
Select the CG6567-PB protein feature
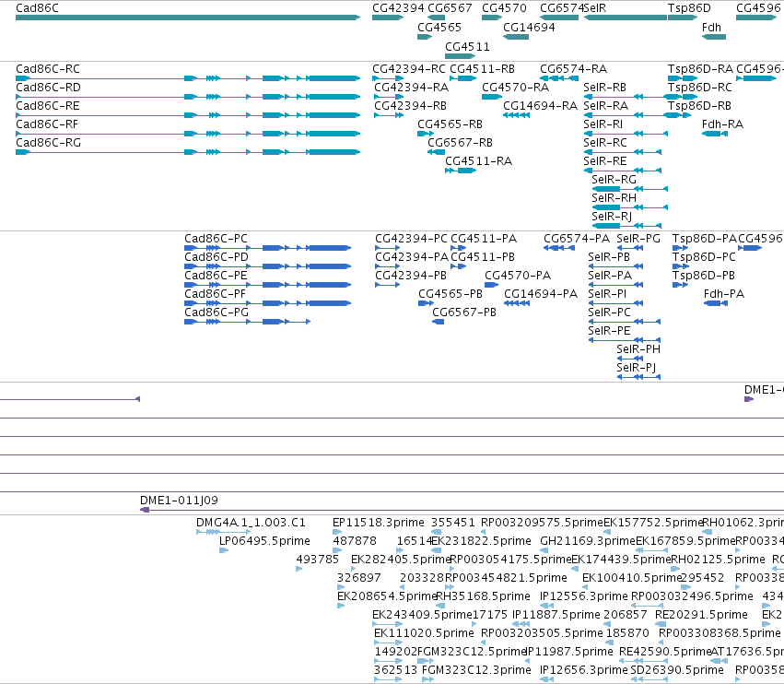(x=438, y=322)
